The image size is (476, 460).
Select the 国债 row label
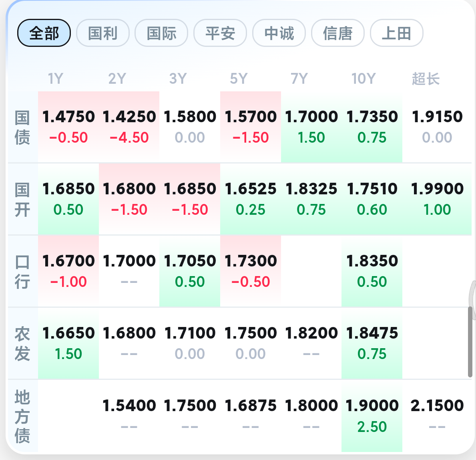point(22,126)
